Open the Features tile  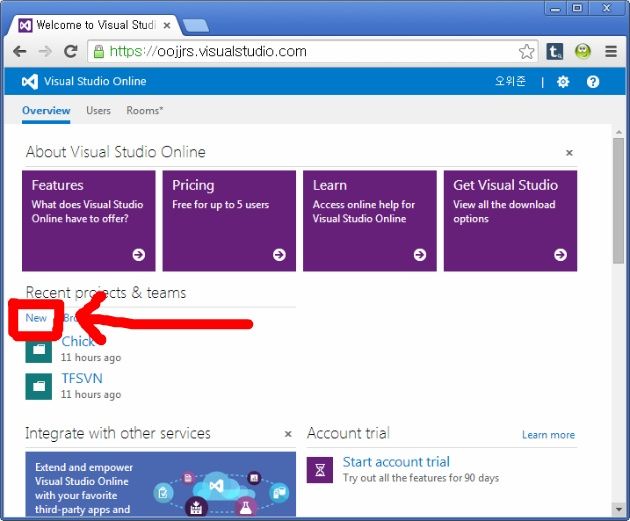[89, 221]
